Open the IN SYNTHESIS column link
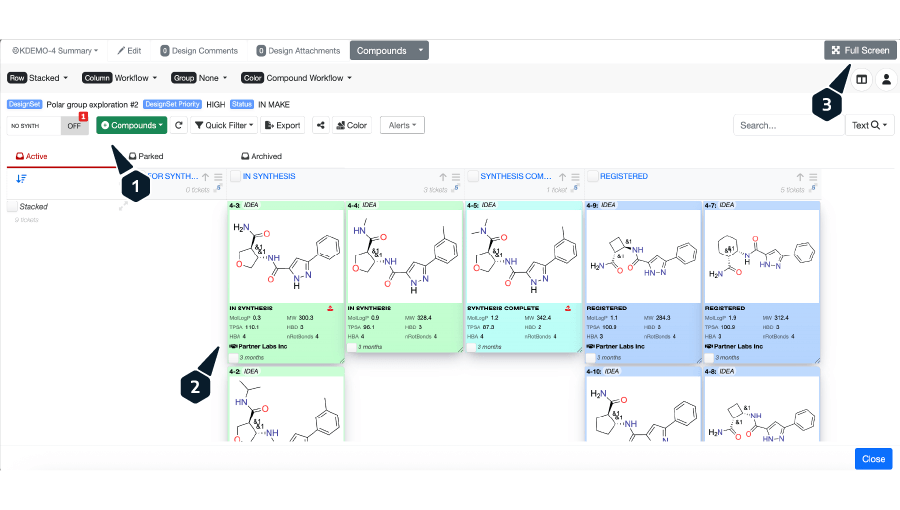This screenshot has width=900, height=510. click(x=269, y=176)
